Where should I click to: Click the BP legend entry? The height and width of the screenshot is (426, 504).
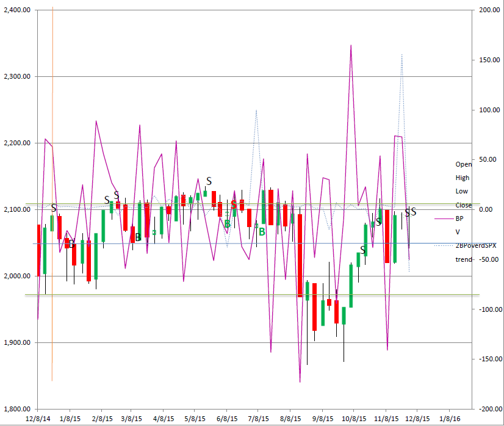(459, 218)
